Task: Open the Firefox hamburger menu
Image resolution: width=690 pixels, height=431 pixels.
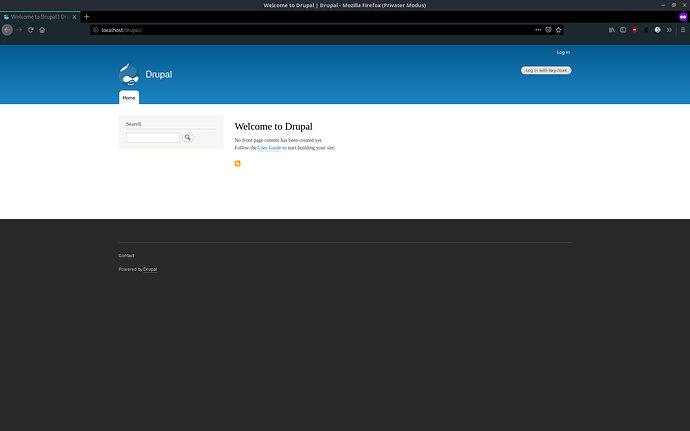Action: 683,30
